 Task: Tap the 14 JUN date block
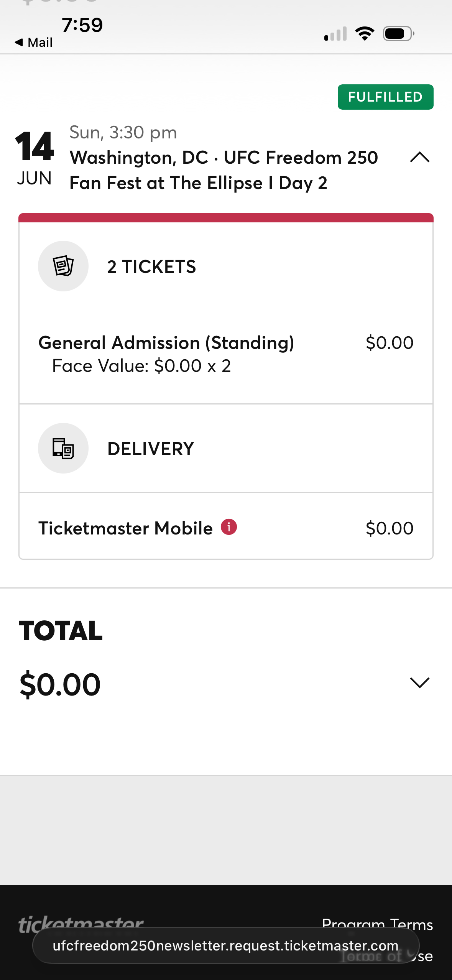[35, 157]
